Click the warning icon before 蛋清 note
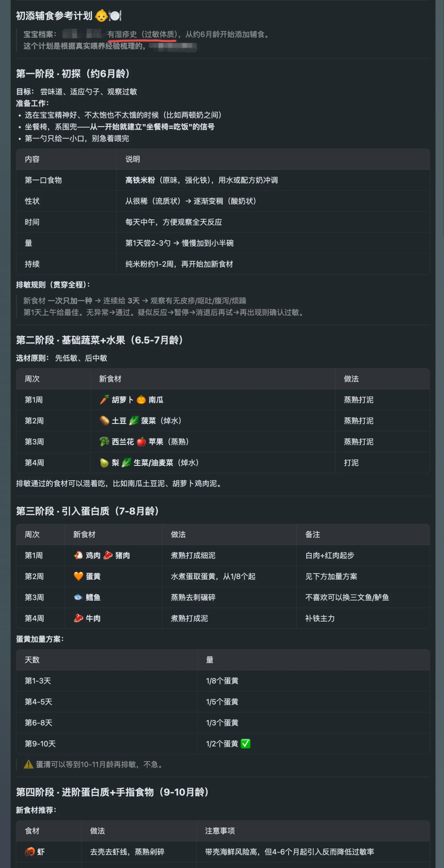Screen dimensions: 444x868 [28, 764]
